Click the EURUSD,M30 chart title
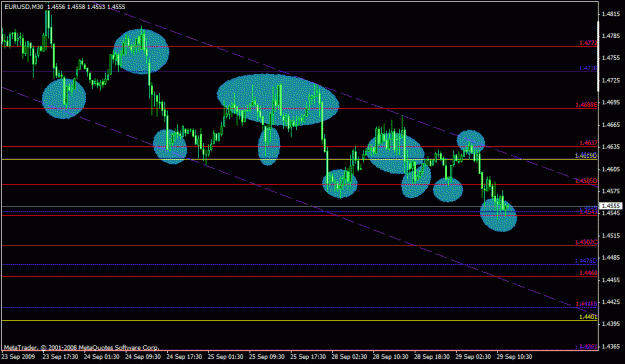Screen dimensions: 625x364 pos(24,7)
